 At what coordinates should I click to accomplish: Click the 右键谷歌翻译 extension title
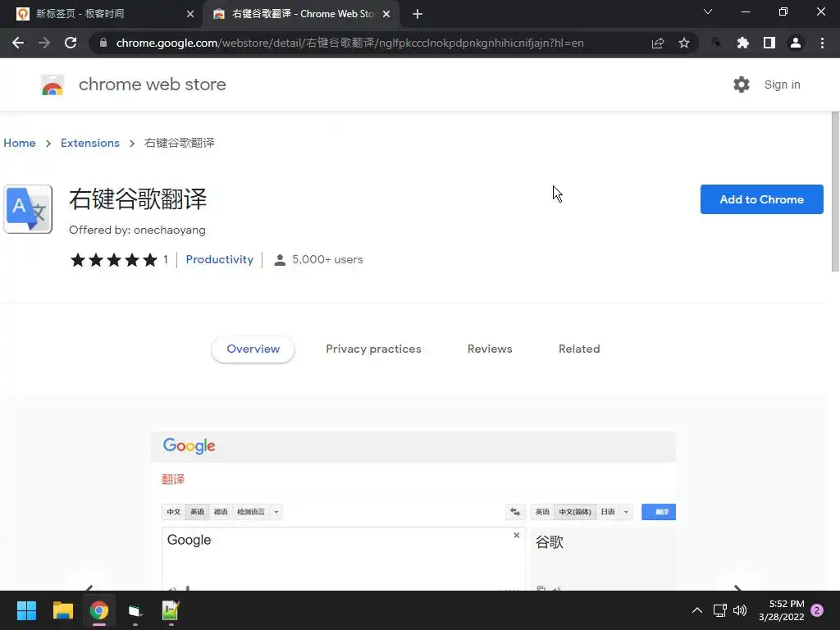(138, 199)
